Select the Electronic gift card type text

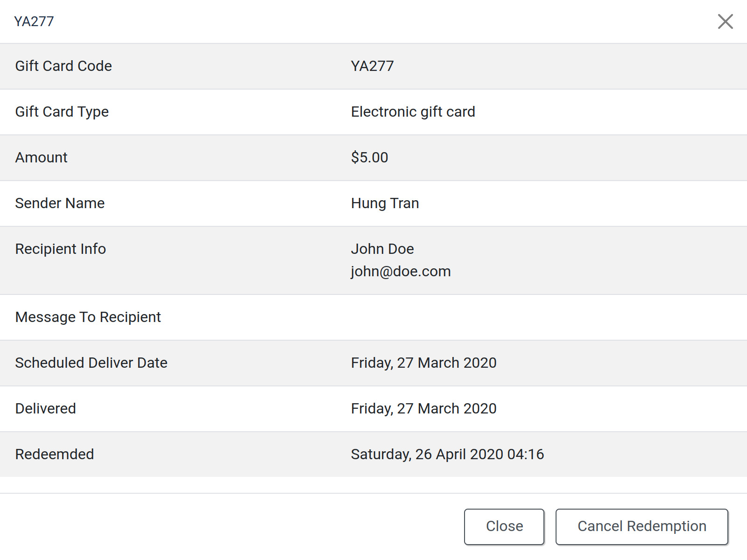[x=413, y=112]
